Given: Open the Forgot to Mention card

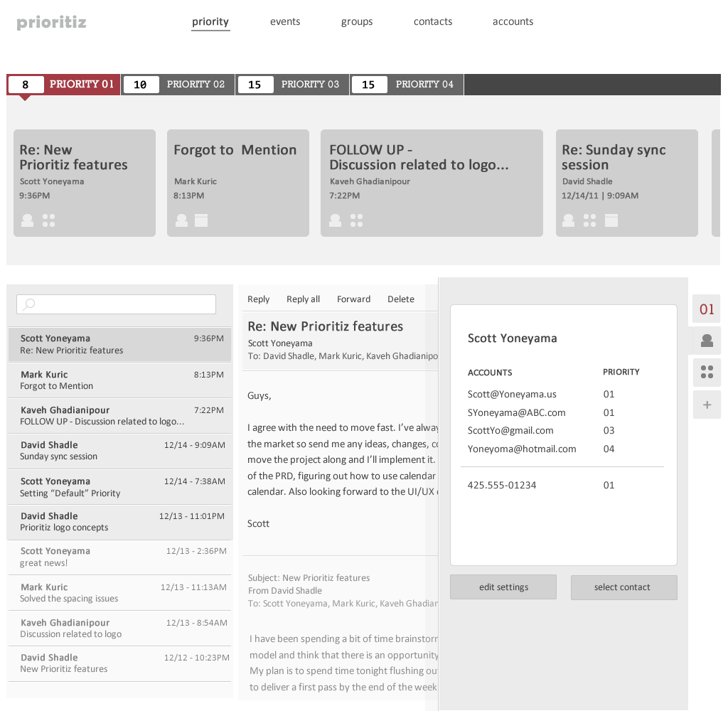Looking at the screenshot, I should 238,183.
